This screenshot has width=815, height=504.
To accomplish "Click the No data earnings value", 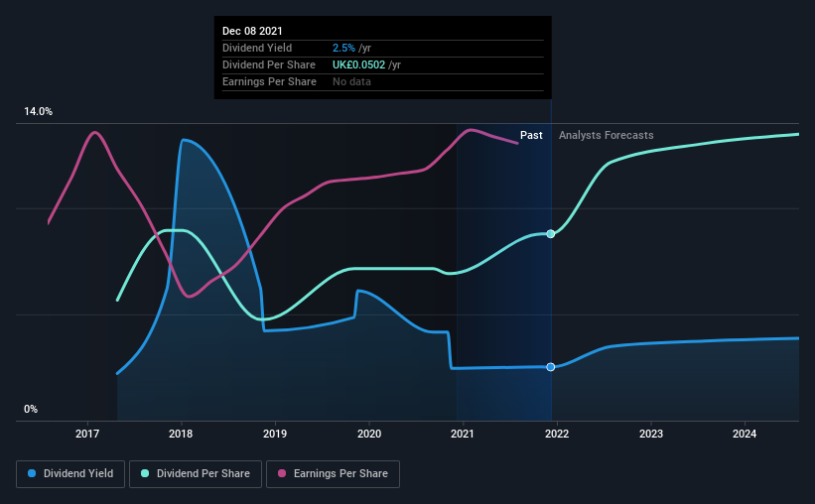I will [x=351, y=81].
